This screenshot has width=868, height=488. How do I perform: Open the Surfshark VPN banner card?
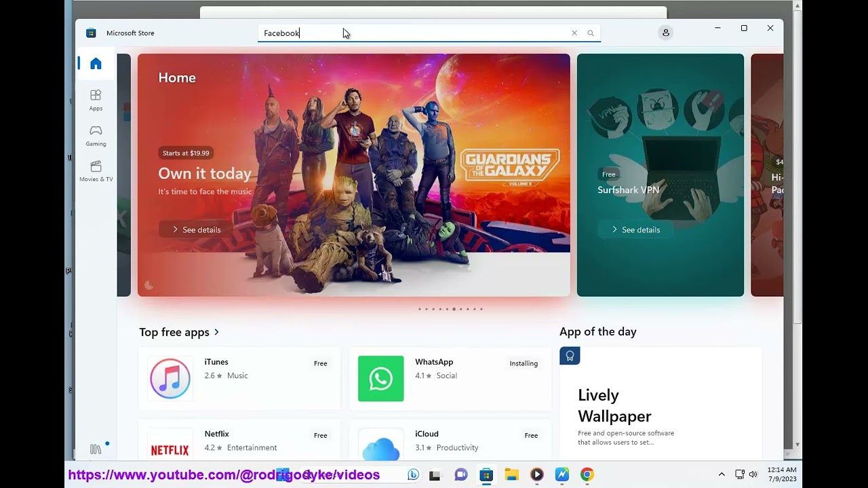(x=660, y=175)
